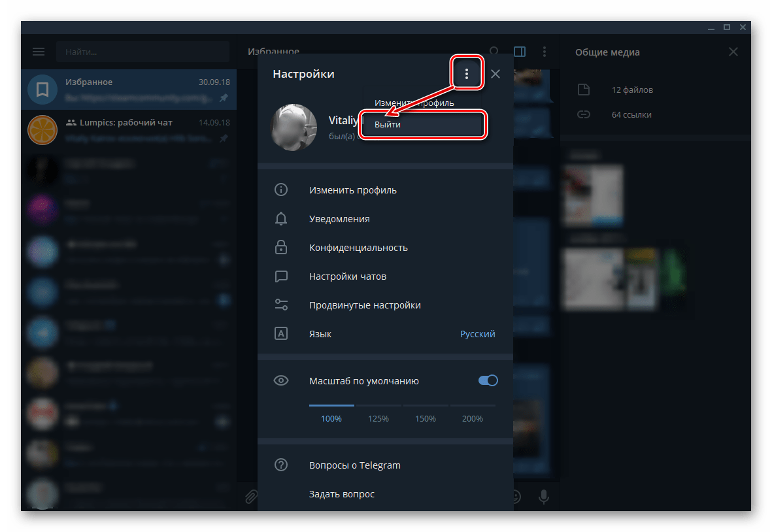Image resolution: width=772 pixels, height=532 pixels.
Task: Click date '30.09.18' on Избранное chat
Action: (214, 82)
